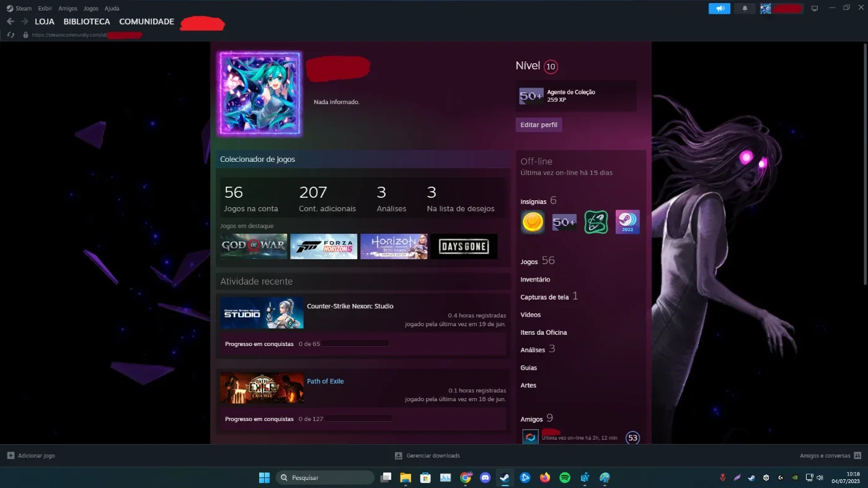Open Horizon Zero Dawn featured game
The image size is (868, 488).
[394, 246]
